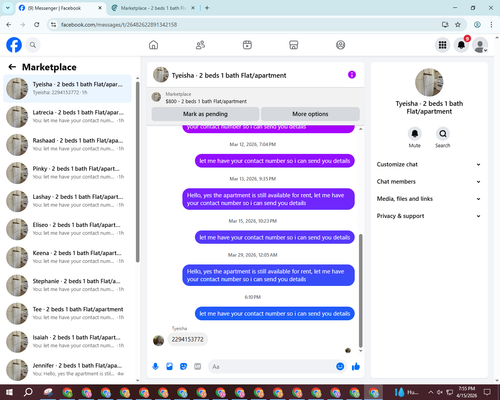Bookmark this page with star icon
This screenshot has height=400, width=500.
click(458, 24)
